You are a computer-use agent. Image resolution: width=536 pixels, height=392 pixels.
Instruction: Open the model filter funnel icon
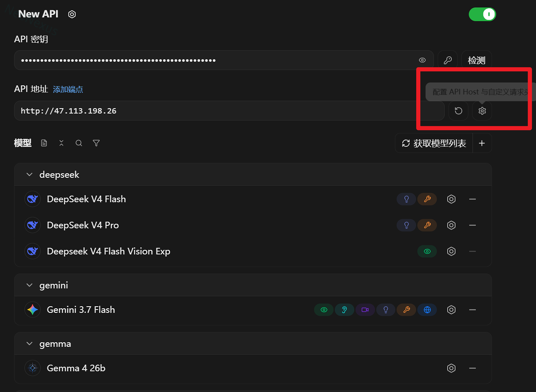(96, 143)
